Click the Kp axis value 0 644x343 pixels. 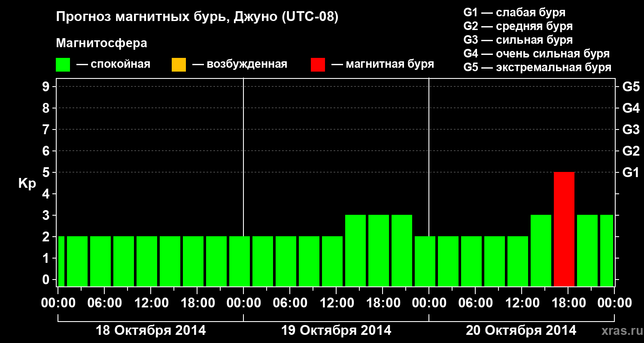pyautogui.click(x=47, y=280)
